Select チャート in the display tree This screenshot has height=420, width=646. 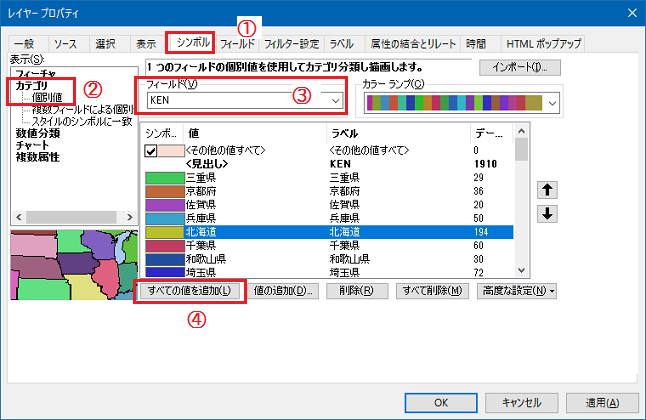pyautogui.click(x=32, y=145)
